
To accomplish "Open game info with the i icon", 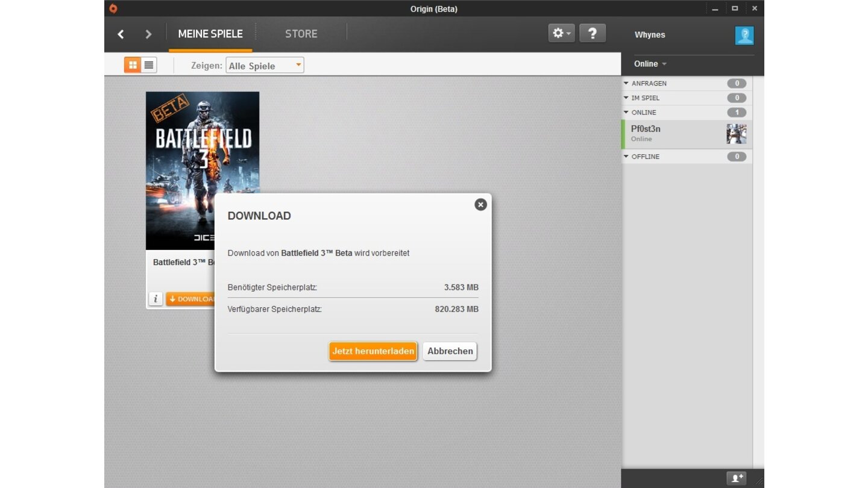I will pyautogui.click(x=156, y=299).
